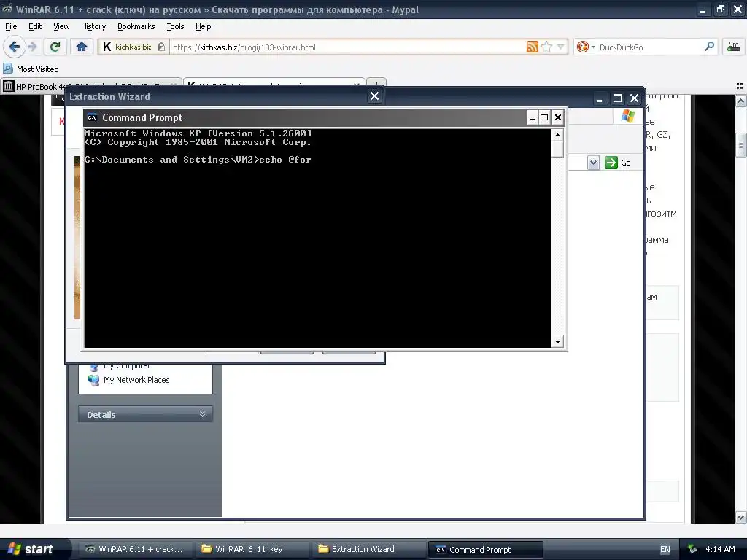Image resolution: width=747 pixels, height=560 pixels.
Task: Open the File menu
Action: [x=11, y=26]
